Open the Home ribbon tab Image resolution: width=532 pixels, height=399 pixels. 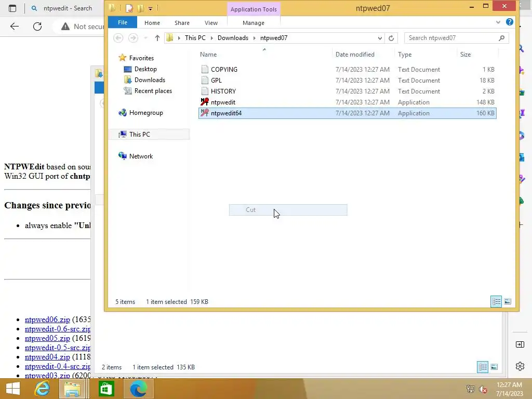pos(152,23)
